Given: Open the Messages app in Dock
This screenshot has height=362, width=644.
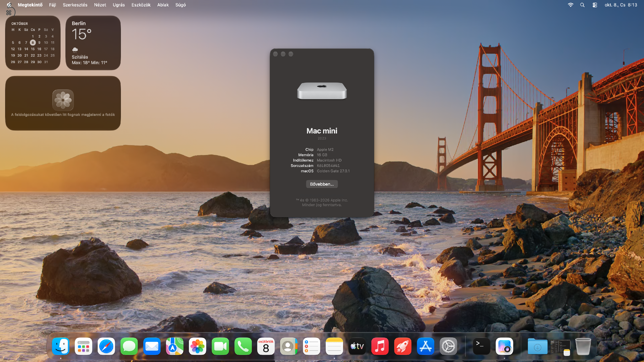Looking at the screenshot, I should [x=129, y=346].
